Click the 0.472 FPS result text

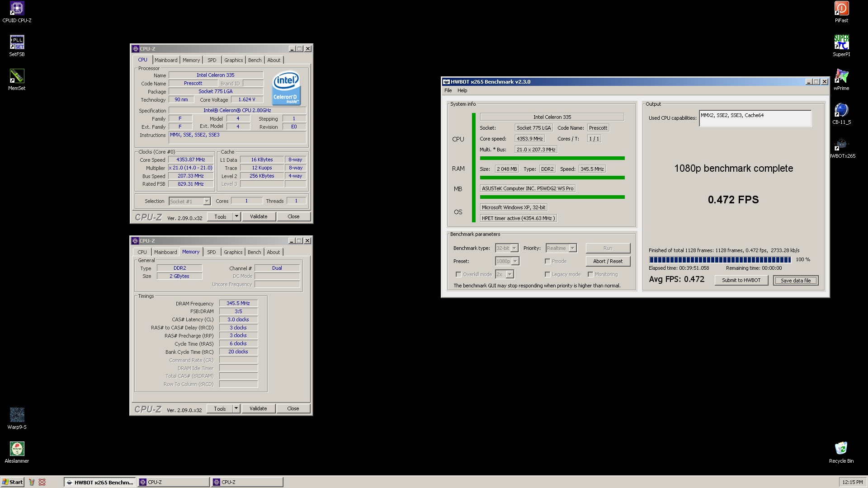733,200
